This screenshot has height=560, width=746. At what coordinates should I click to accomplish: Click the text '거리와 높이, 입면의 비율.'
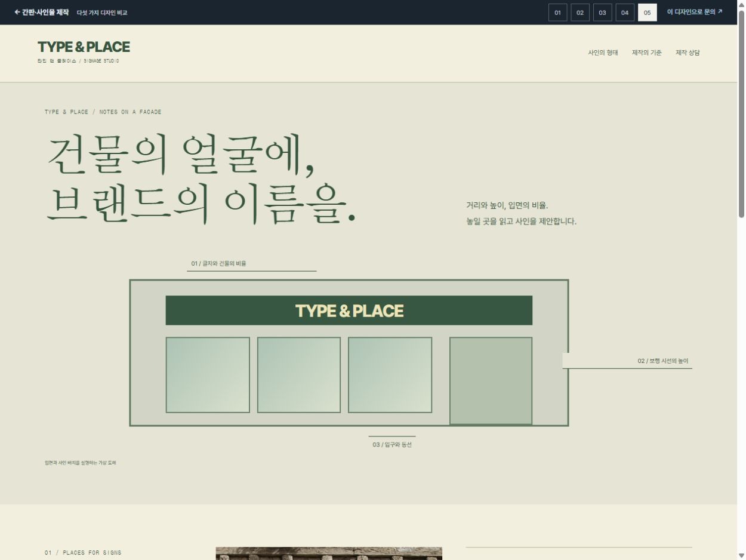click(x=507, y=205)
